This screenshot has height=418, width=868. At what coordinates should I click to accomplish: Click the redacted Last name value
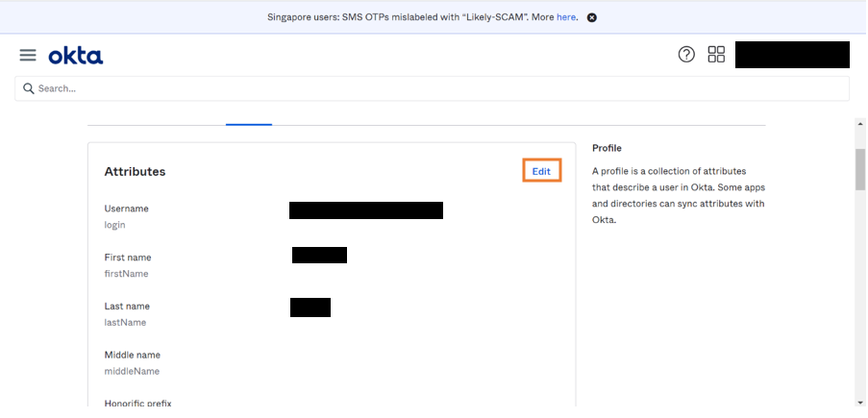pyautogui.click(x=310, y=307)
